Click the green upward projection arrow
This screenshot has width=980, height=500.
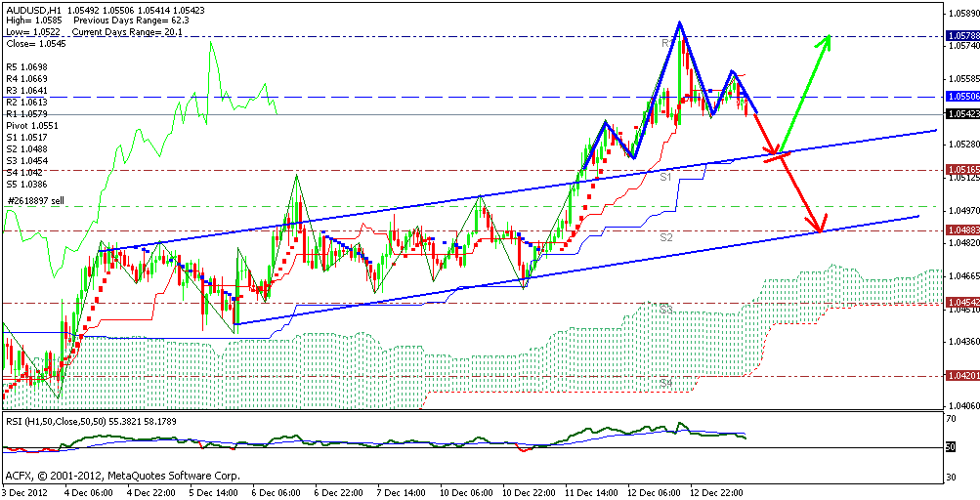point(804,95)
